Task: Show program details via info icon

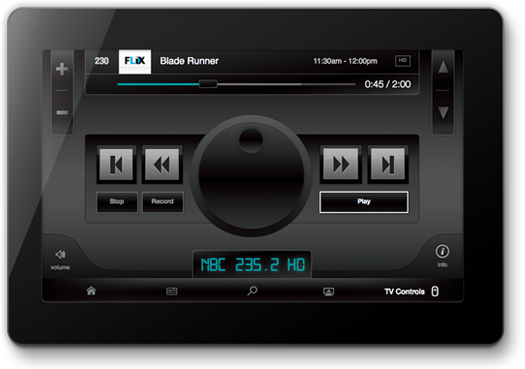Action: point(442,251)
